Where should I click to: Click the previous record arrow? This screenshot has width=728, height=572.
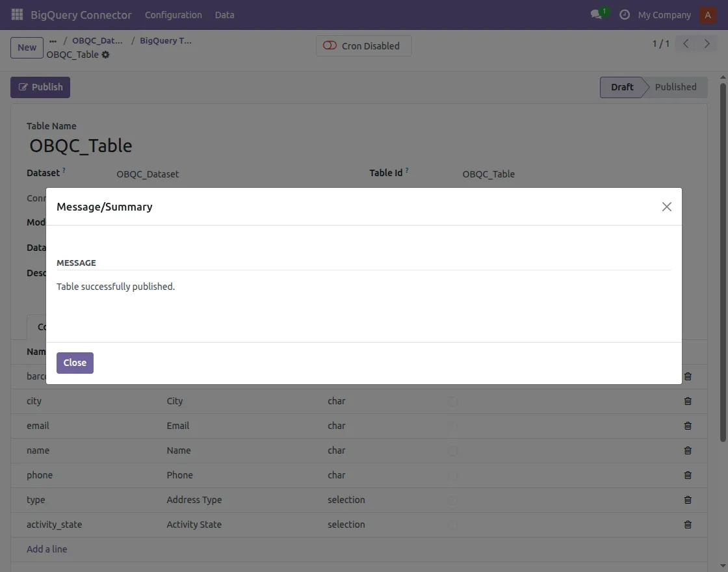(685, 43)
